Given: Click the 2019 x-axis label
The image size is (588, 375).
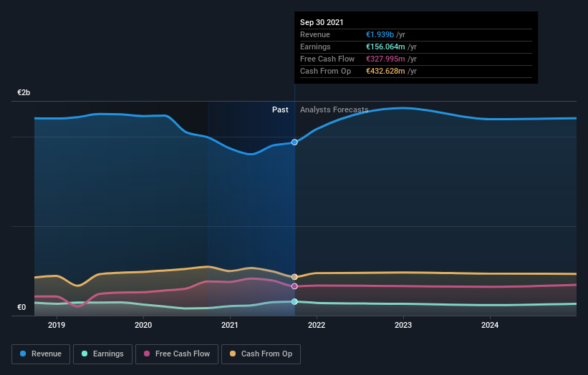Looking at the screenshot, I should 57,325.
